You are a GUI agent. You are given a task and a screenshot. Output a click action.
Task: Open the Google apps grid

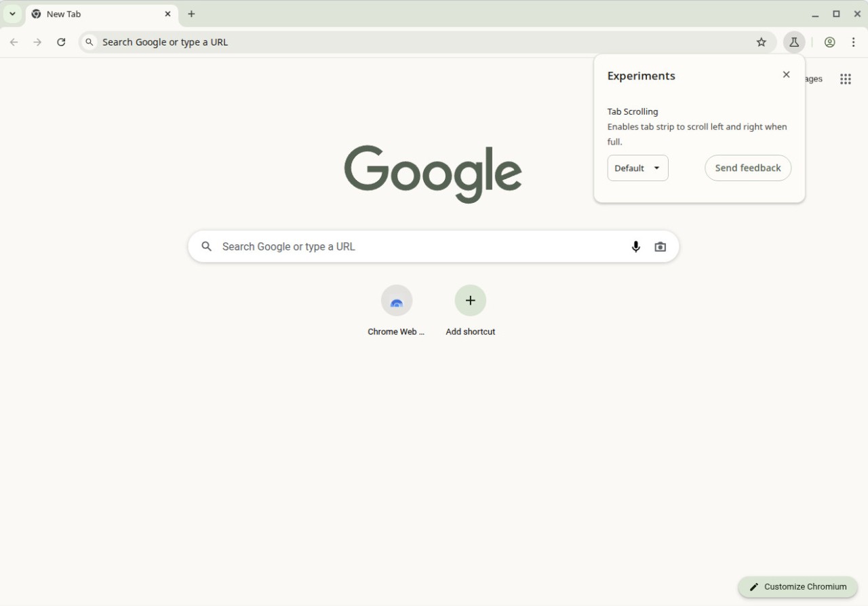tap(845, 79)
